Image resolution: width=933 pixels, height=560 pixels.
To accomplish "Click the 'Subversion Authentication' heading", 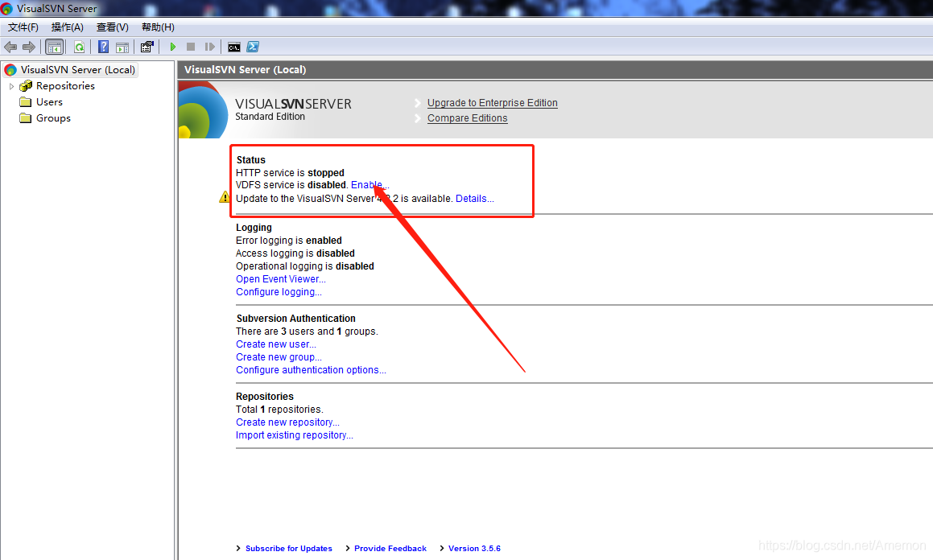I will 295,319.
